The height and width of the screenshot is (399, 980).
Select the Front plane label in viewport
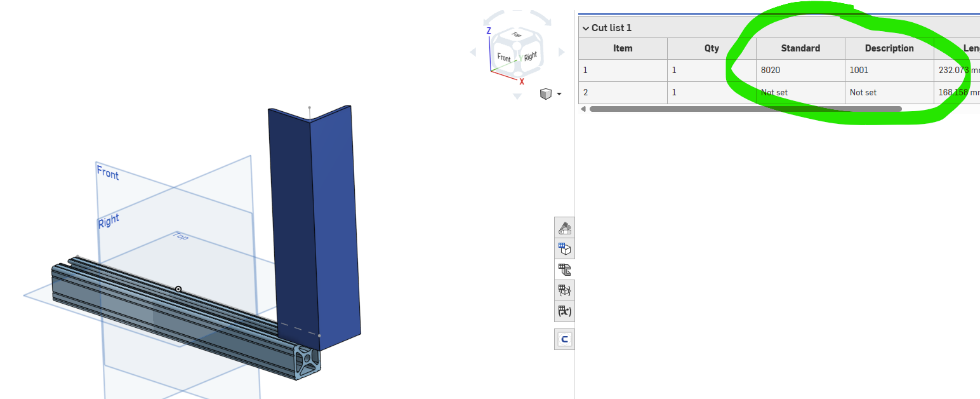108,172
